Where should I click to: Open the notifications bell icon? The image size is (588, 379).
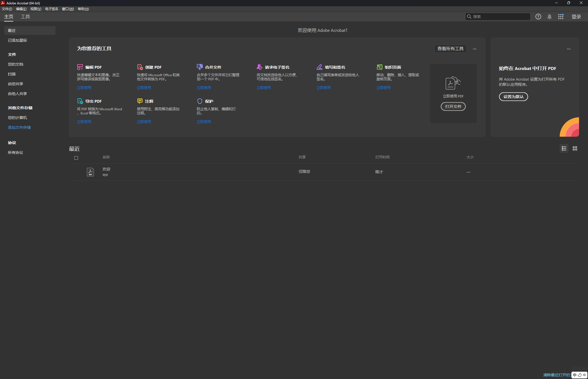point(549,17)
